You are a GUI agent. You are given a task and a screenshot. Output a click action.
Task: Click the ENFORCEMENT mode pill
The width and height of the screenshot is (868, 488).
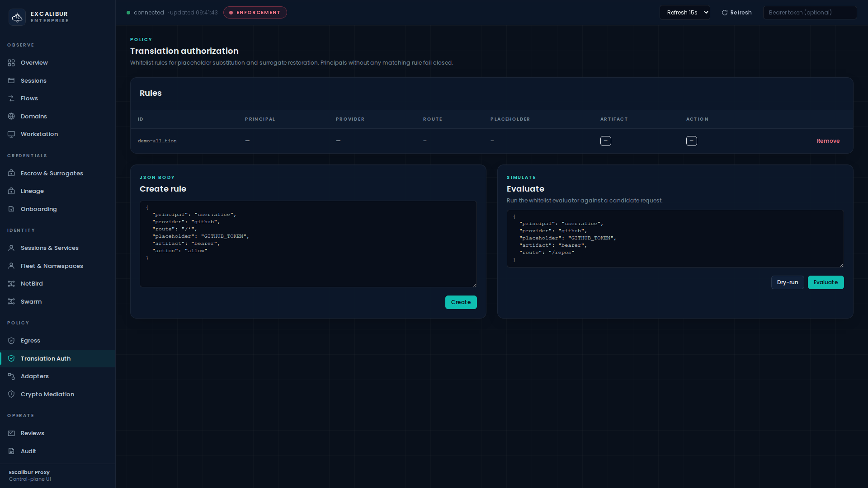coord(255,13)
